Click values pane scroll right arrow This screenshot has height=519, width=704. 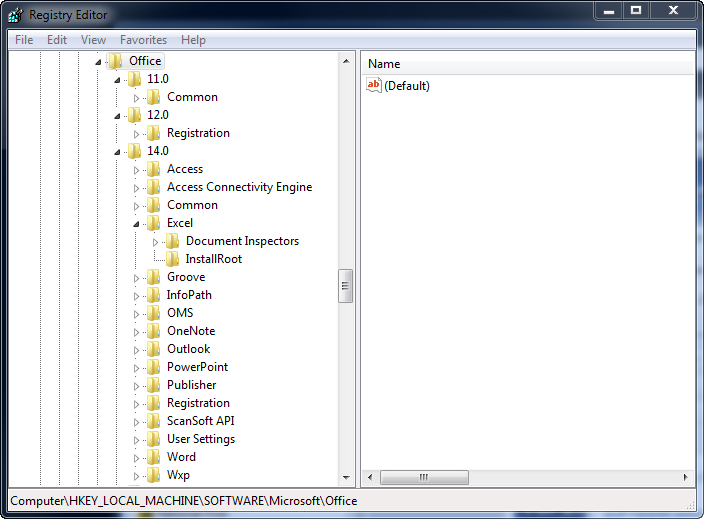[x=685, y=477]
